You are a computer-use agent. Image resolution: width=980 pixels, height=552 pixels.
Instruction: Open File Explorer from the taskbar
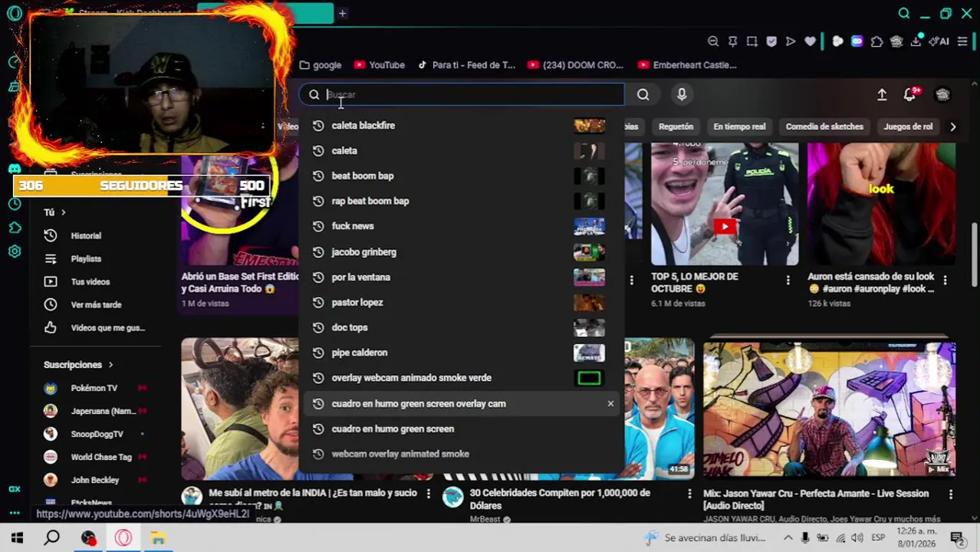158,537
